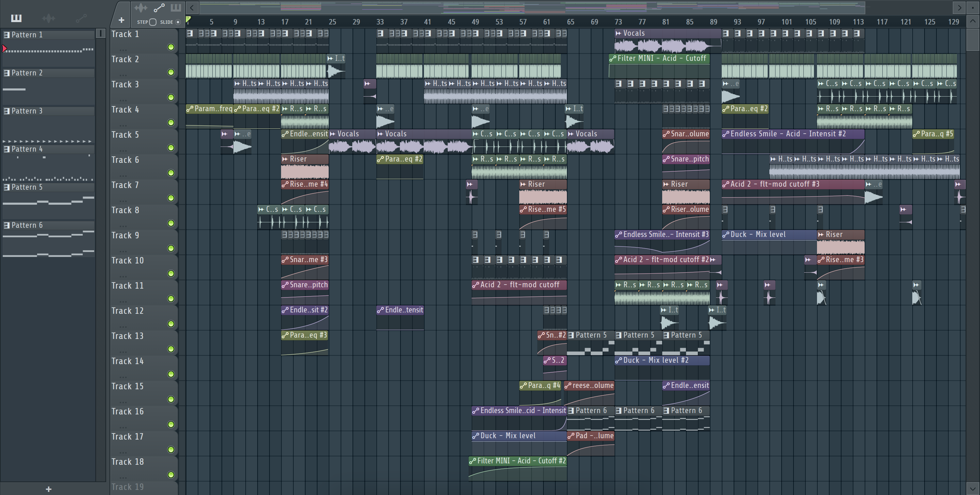980x495 pixels.
Task: Mute Track 1 using its green LED
Action: (171, 47)
